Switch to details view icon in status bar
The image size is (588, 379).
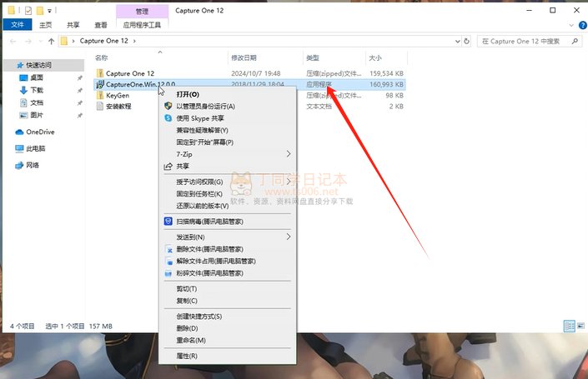[570, 327]
